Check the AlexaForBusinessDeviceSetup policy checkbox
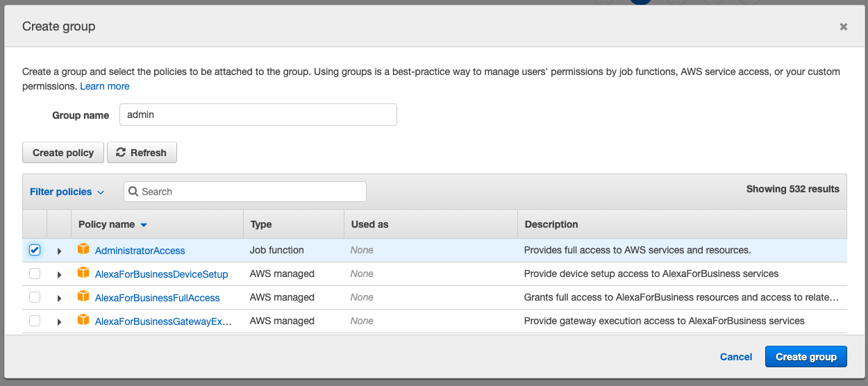The height and width of the screenshot is (386, 868). coord(35,274)
